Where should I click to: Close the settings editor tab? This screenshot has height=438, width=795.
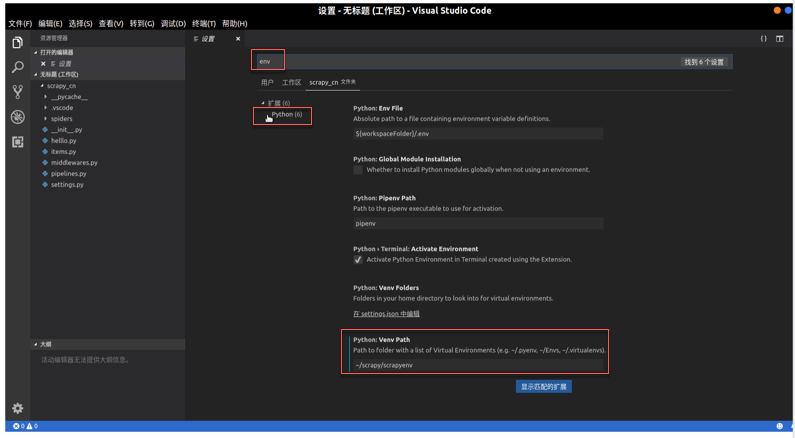click(x=238, y=39)
